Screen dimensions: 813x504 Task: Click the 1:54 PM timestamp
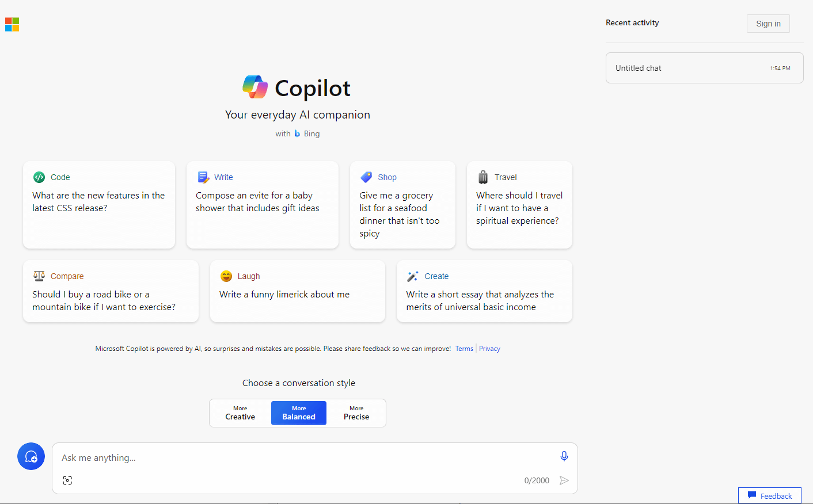click(780, 68)
